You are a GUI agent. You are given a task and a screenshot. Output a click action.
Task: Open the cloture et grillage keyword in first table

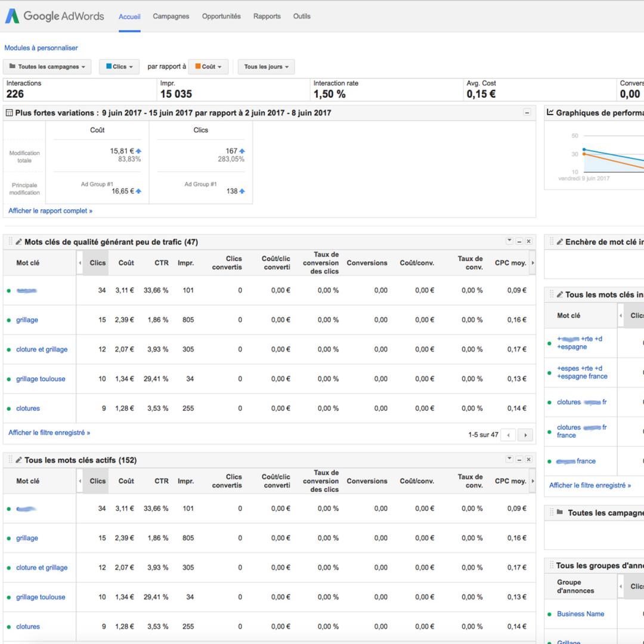(42, 349)
